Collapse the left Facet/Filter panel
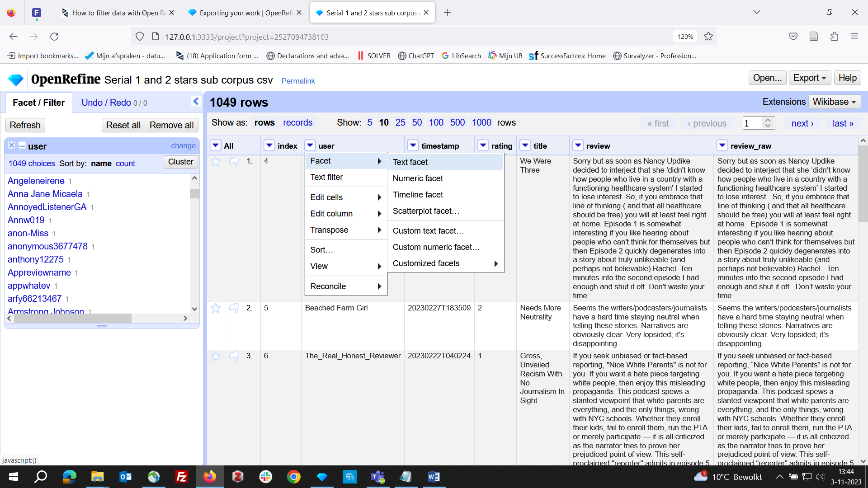This screenshot has width=868, height=488. (196, 101)
